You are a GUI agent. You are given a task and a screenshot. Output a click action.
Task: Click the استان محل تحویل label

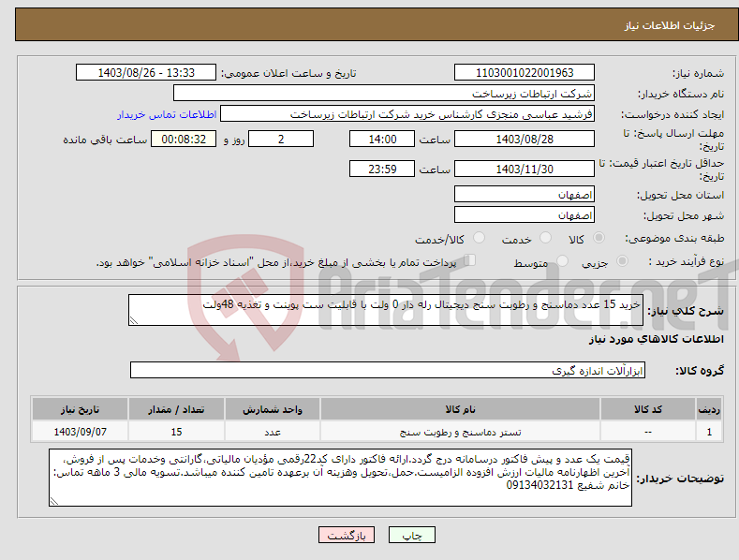tap(681, 195)
